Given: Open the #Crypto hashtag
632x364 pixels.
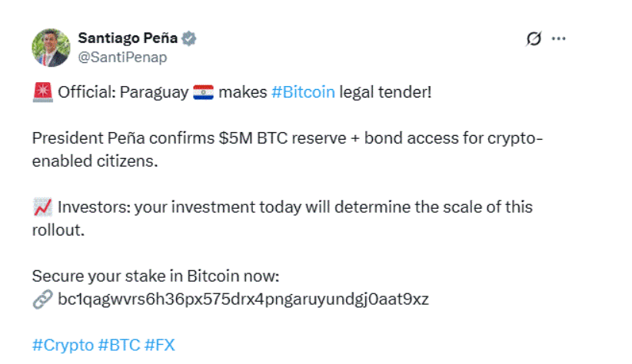Looking at the screenshot, I should [62, 345].
